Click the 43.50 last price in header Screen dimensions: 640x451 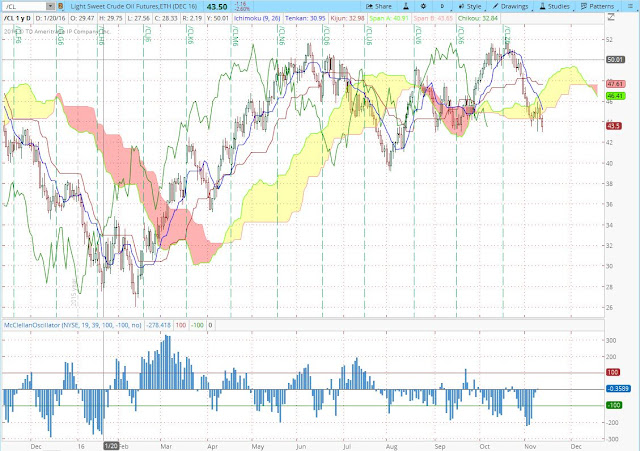tap(217, 7)
